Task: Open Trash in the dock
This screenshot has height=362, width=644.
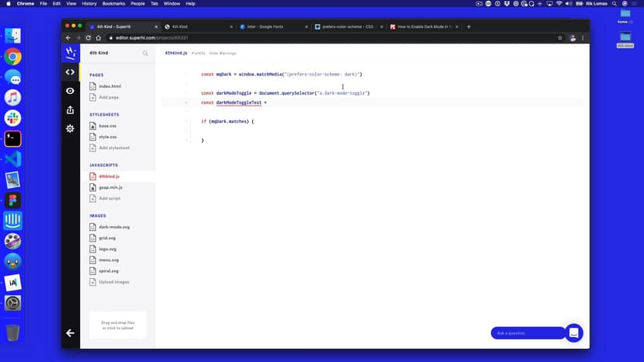Action: 12,332
